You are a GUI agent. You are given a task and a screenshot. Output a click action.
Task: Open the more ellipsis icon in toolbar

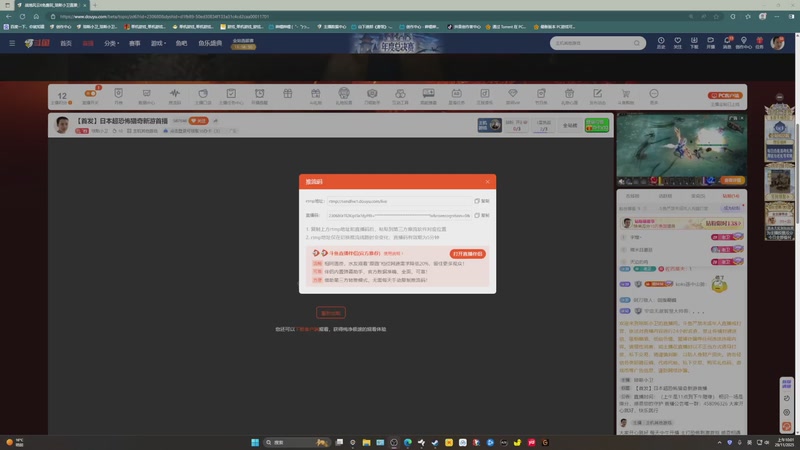[x=654, y=93]
